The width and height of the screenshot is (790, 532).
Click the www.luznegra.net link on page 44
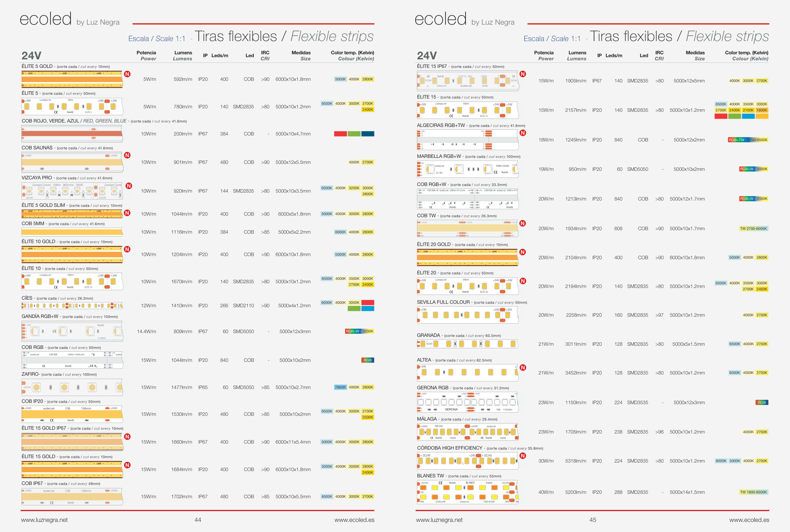(x=44, y=520)
